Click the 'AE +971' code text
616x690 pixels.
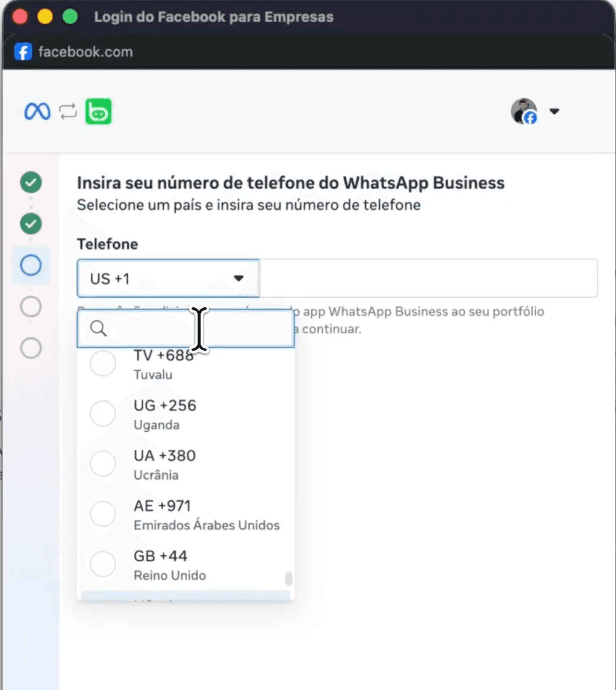(162, 506)
